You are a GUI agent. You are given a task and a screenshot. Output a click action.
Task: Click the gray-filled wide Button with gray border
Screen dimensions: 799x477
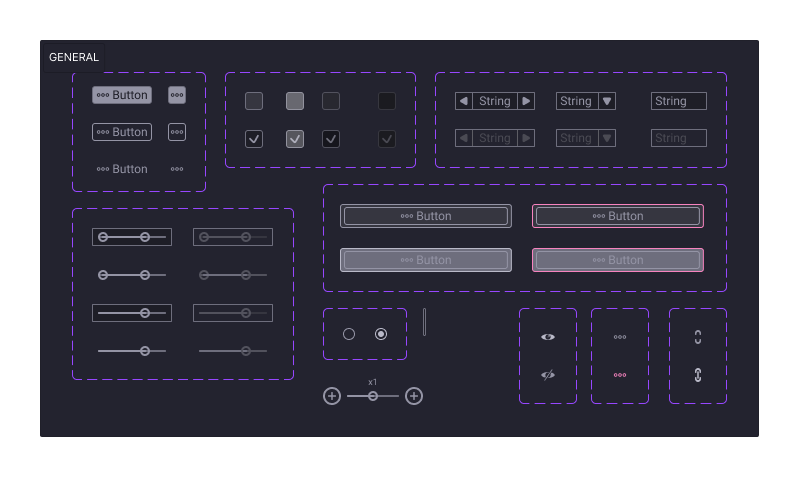(426, 260)
